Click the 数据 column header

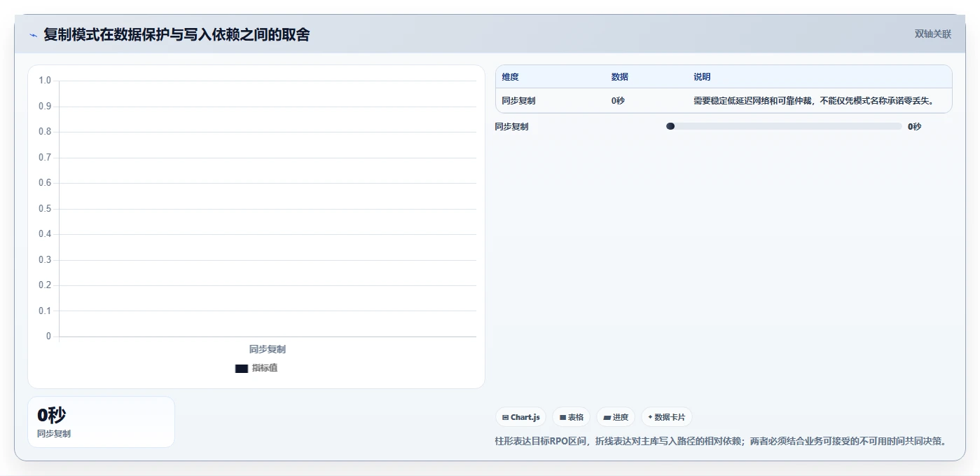point(620,77)
